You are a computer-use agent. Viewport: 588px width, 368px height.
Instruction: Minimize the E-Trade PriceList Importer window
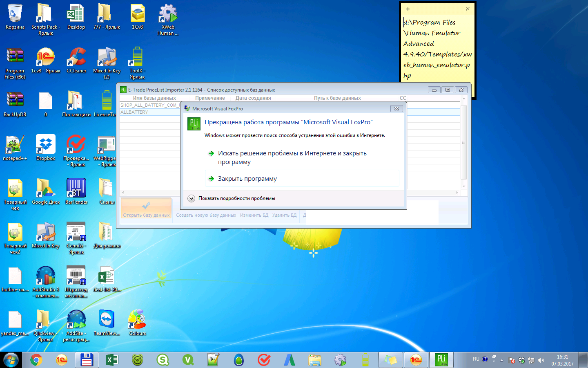[x=434, y=90]
